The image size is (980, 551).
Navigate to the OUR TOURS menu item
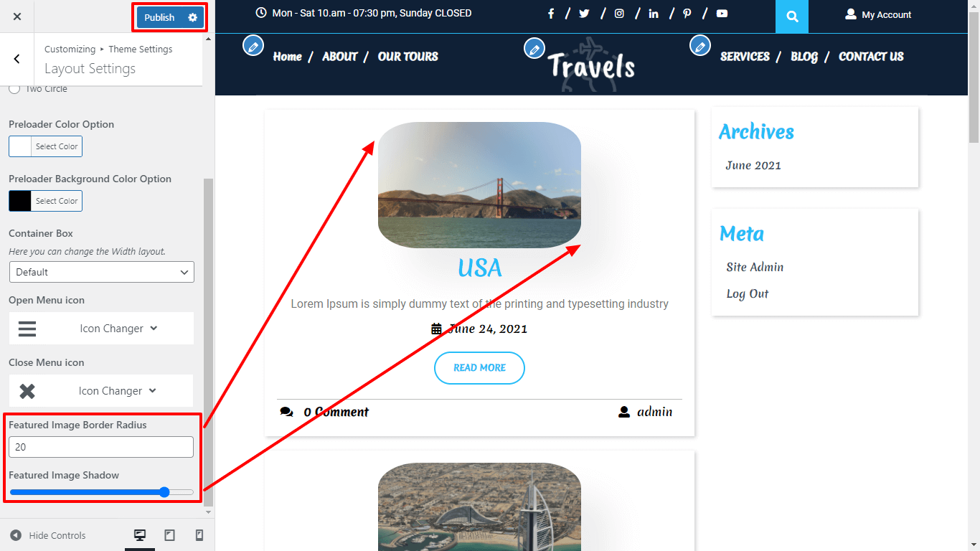(407, 57)
